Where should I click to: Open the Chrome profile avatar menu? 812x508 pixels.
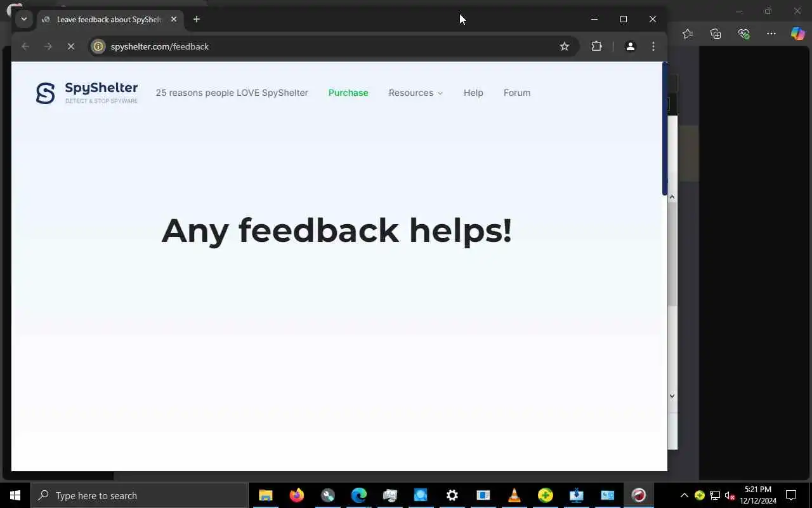coord(631,46)
